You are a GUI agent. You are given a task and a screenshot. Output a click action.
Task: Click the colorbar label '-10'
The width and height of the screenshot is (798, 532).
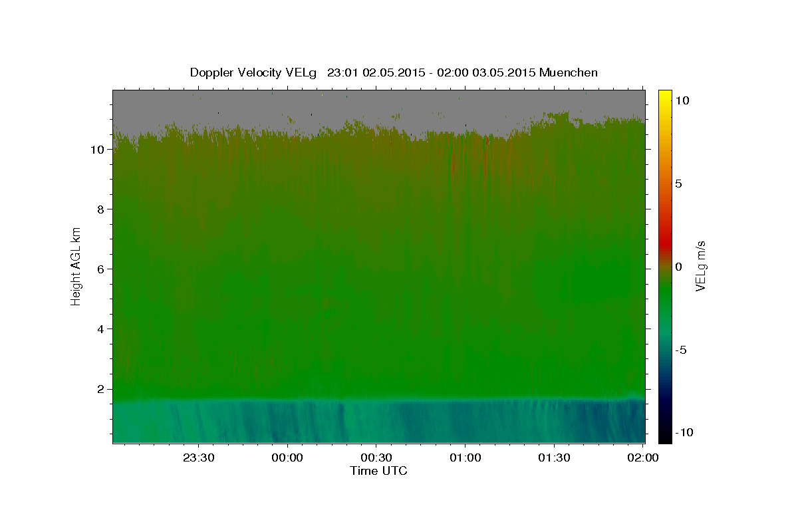tap(684, 432)
